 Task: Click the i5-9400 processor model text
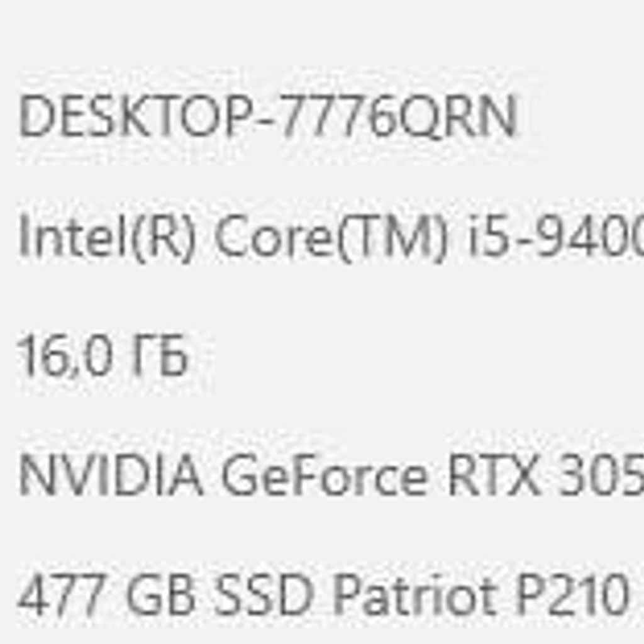(556, 236)
